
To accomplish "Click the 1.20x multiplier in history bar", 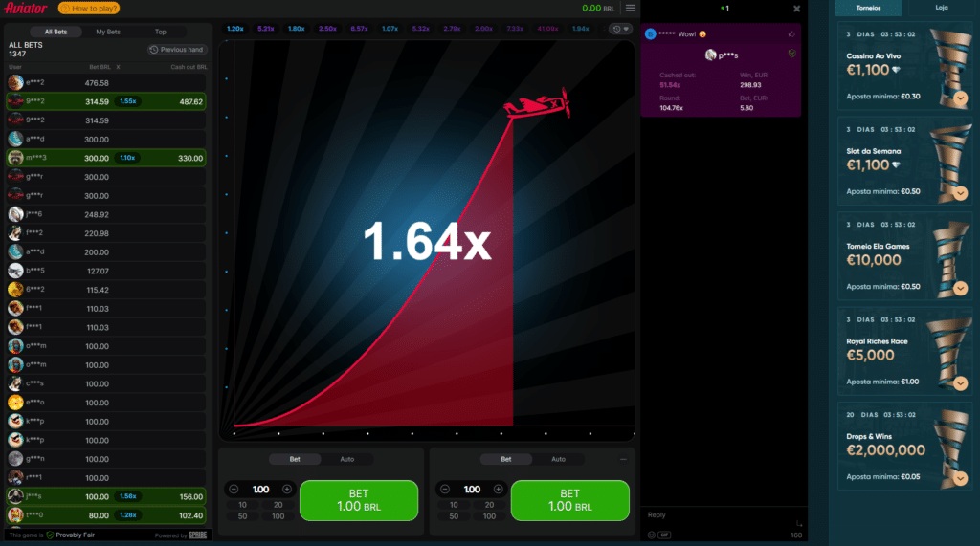I will point(235,29).
